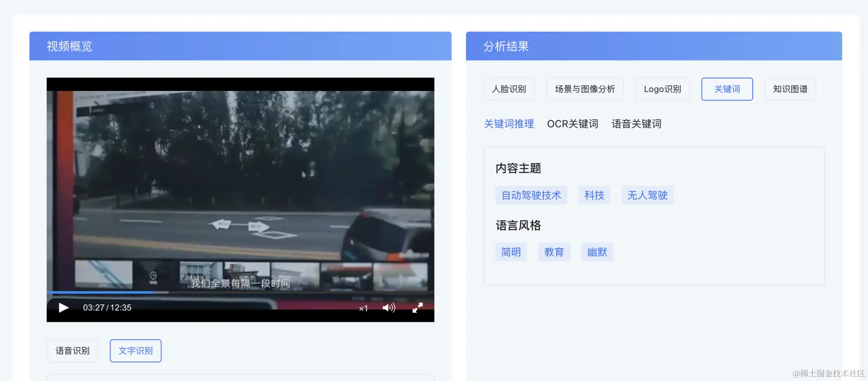This screenshot has width=868, height=381.
Task: Click the 教育 language style tag
Action: [x=554, y=252]
